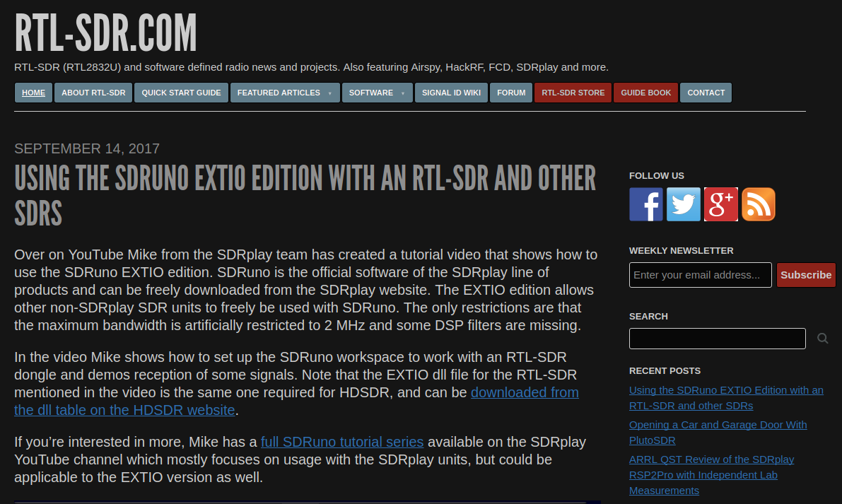Image resolution: width=842 pixels, height=504 pixels.
Task: Open the Quick Start Guide menu item
Action: point(182,93)
